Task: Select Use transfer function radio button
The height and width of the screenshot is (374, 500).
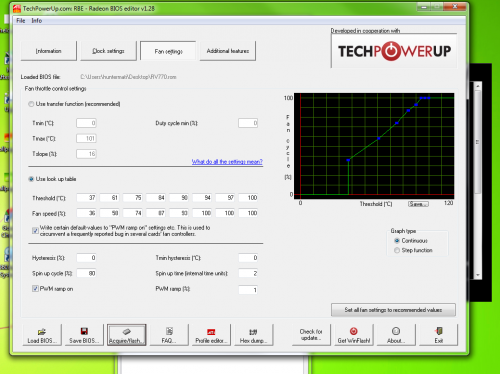Action: [x=31, y=104]
